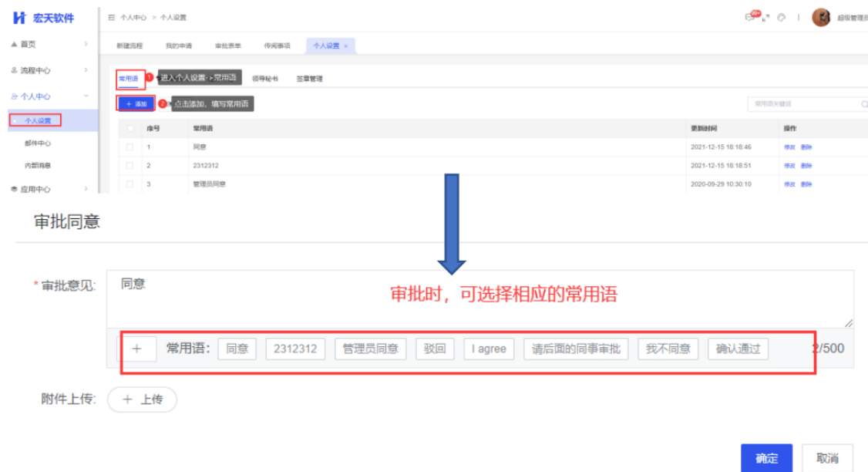This screenshot has width=868, height=472.
Task: Pick the 我不同意 common phrase chip
Action: (668, 349)
